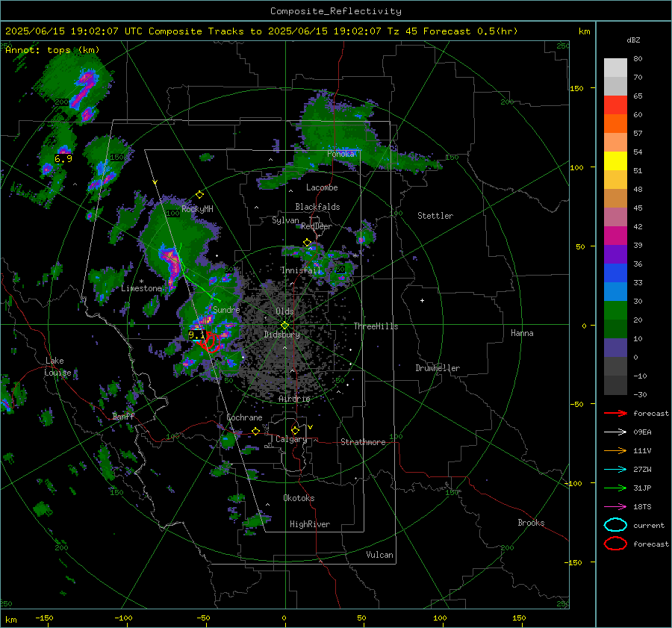The image size is (672, 628).
Task: Click the 'Annot: tops (km)' label
Action: (x=52, y=50)
